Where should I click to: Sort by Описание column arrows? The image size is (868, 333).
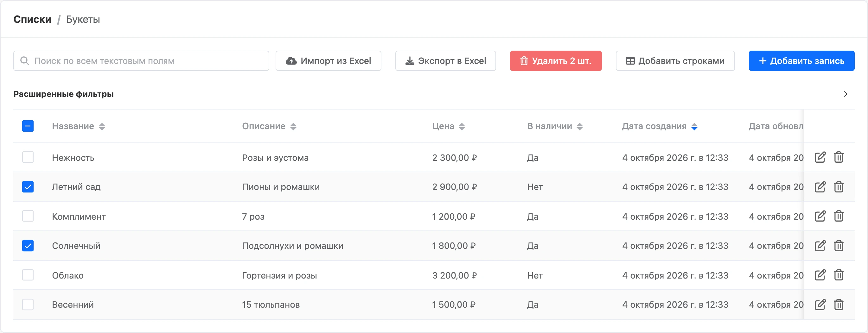coord(293,127)
